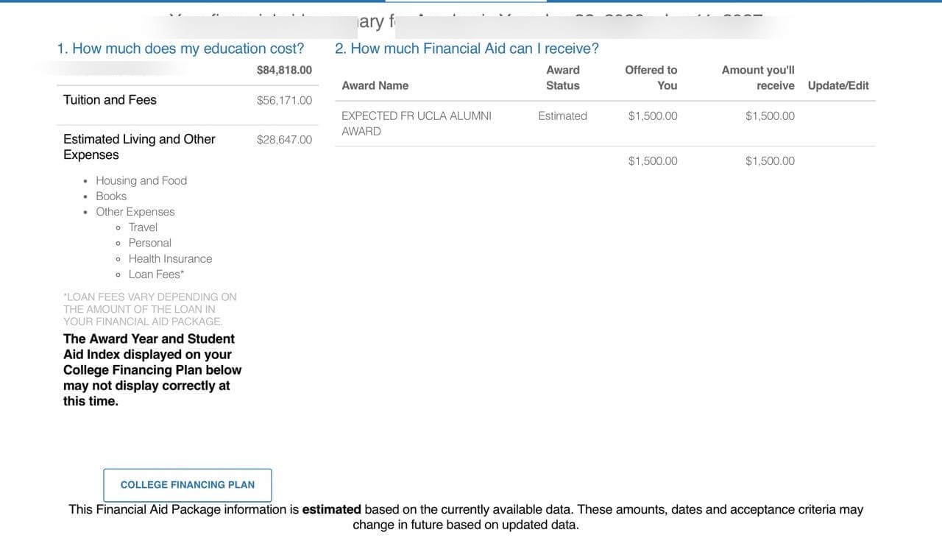This screenshot has height=560, width=942.
Task: Click the Books list item
Action: [x=111, y=196]
